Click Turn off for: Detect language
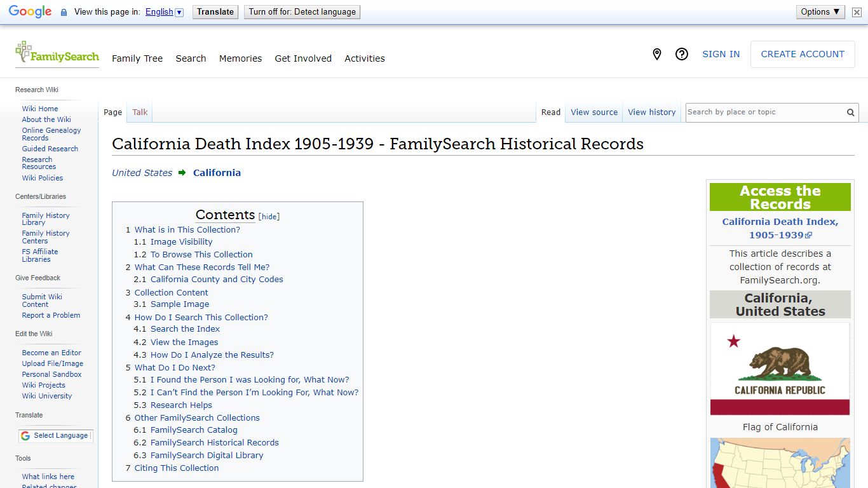This screenshot has width=868, height=488. (302, 12)
